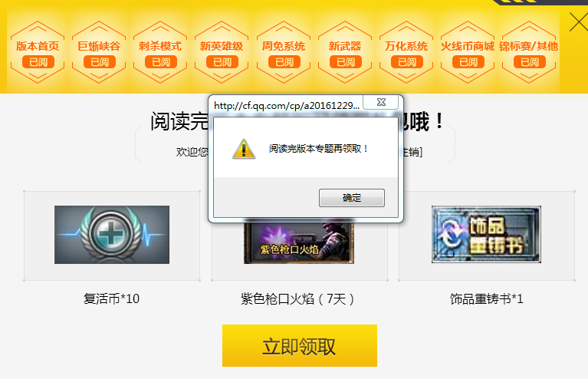
Task: Click the 确定 button in alert dialog
Action: (x=352, y=198)
